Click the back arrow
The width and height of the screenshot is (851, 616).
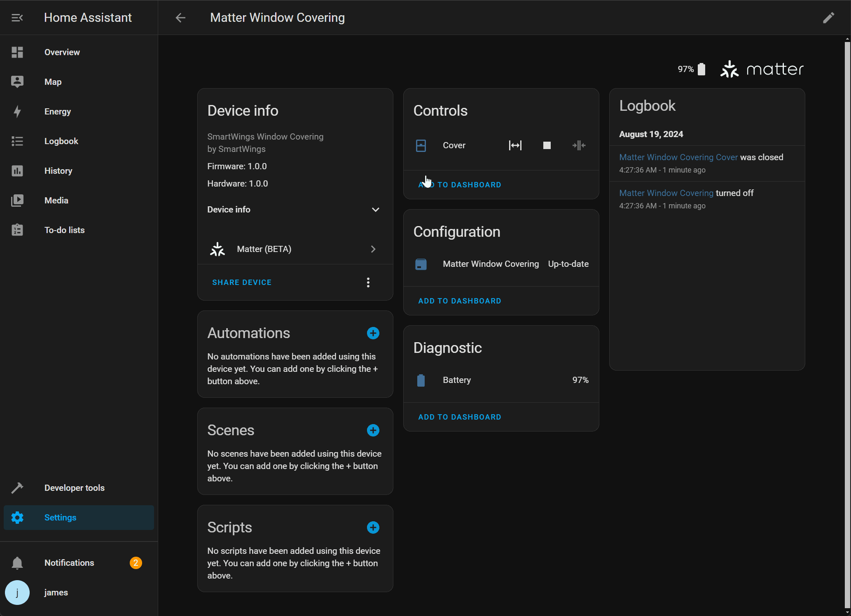coord(180,18)
